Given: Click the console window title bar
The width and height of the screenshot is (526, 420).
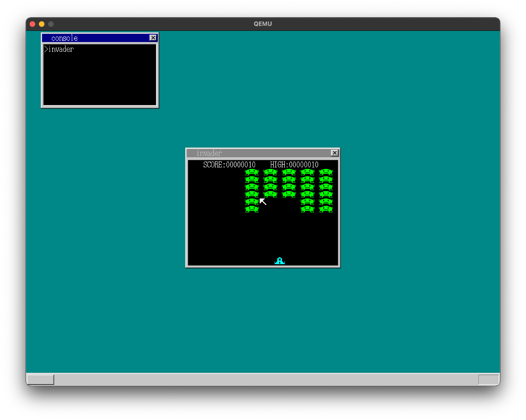Looking at the screenshot, I should (100, 38).
